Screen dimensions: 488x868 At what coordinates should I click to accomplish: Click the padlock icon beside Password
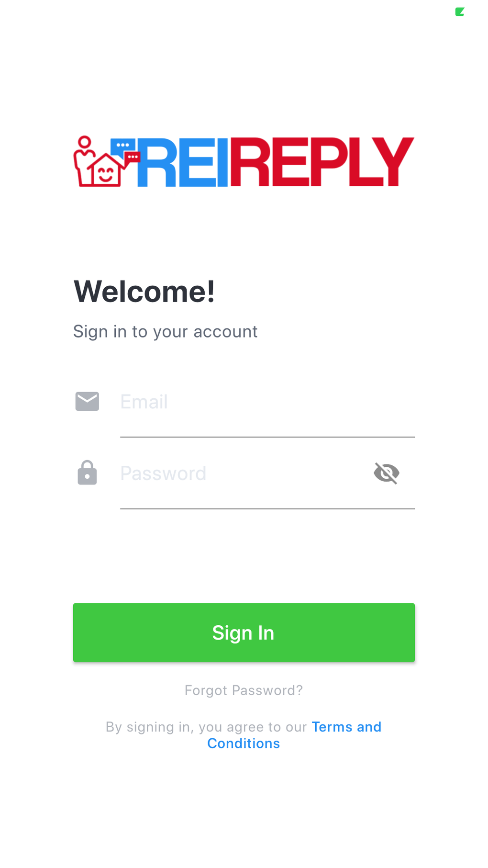pos(87,473)
